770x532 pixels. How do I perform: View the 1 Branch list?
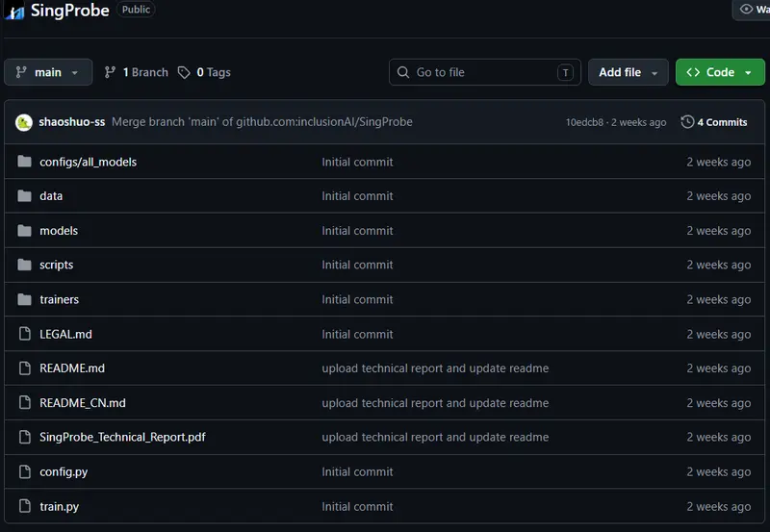pos(137,72)
